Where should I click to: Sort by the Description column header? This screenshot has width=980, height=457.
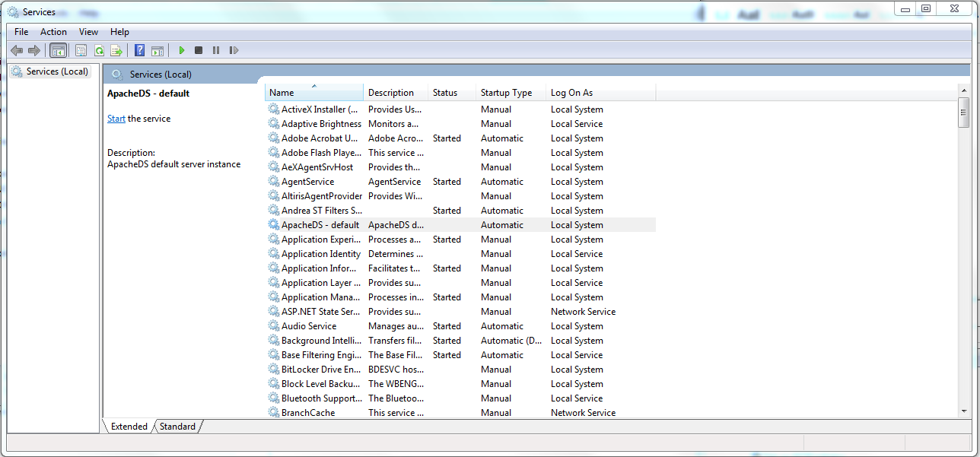[x=396, y=93]
